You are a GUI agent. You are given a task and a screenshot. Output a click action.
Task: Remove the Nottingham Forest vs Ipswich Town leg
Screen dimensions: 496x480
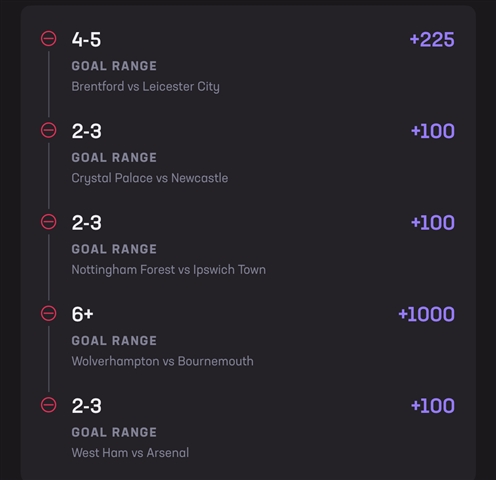click(x=49, y=222)
